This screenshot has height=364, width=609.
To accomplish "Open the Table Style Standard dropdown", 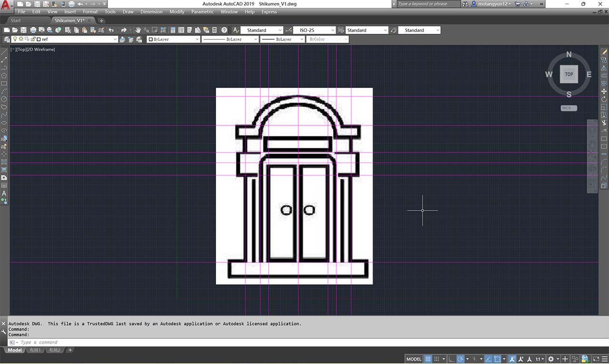I will (367, 30).
